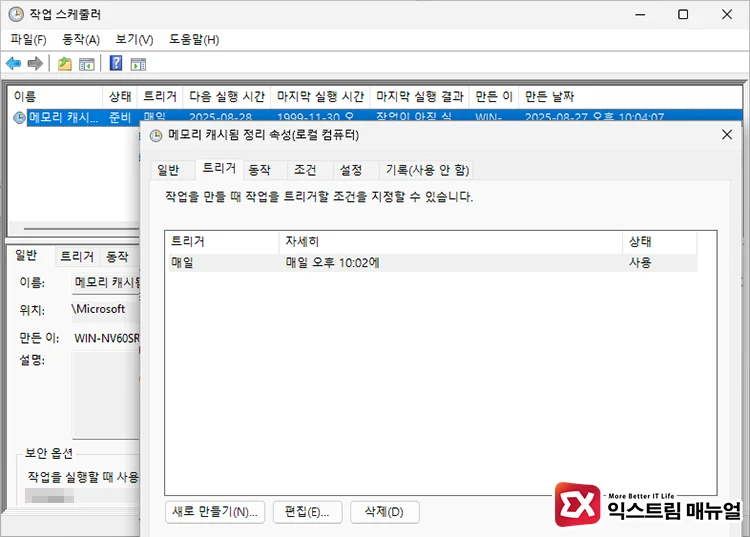Click the \Microsoft location text
Viewport: 750px width, 537px height.
[98, 309]
